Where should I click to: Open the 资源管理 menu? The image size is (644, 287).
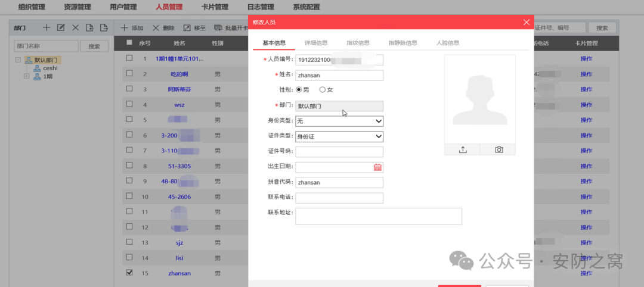pyautogui.click(x=78, y=7)
